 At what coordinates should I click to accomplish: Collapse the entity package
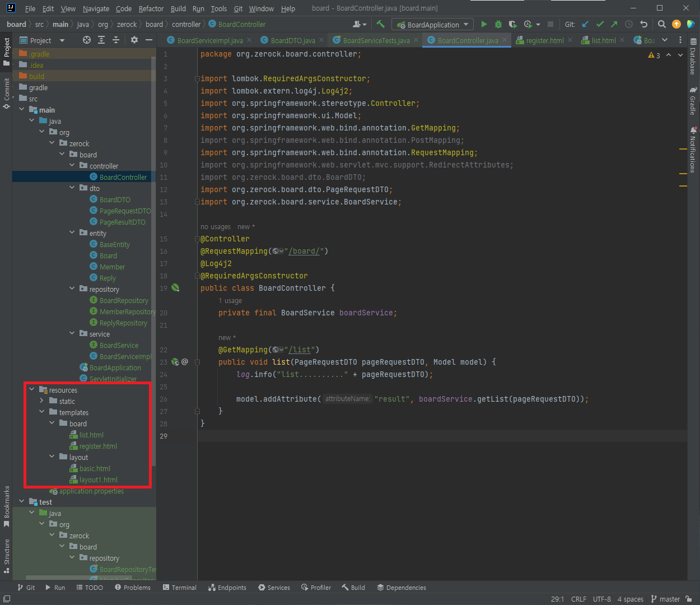point(72,232)
